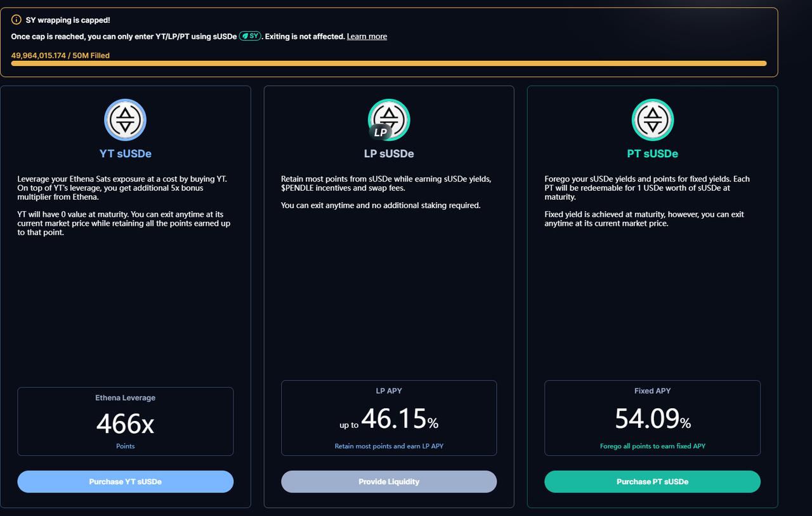Click the Purchase PT sUSDe button
This screenshot has height=516, width=812.
pos(652,482)
